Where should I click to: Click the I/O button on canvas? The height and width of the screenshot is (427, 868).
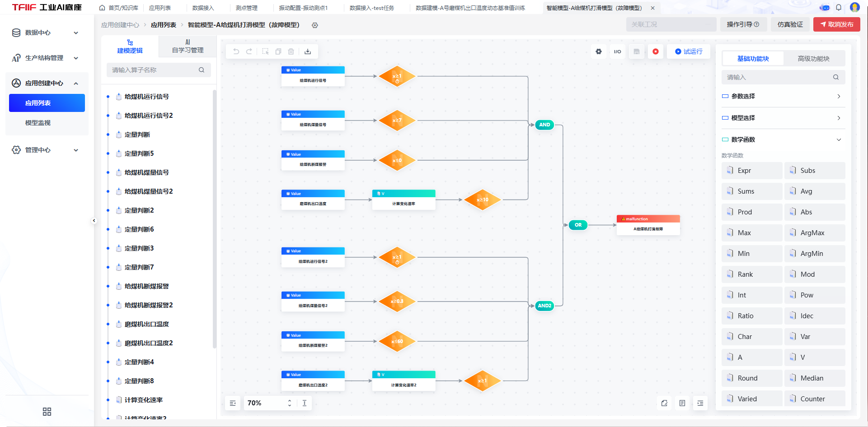[x=617, y=51]
